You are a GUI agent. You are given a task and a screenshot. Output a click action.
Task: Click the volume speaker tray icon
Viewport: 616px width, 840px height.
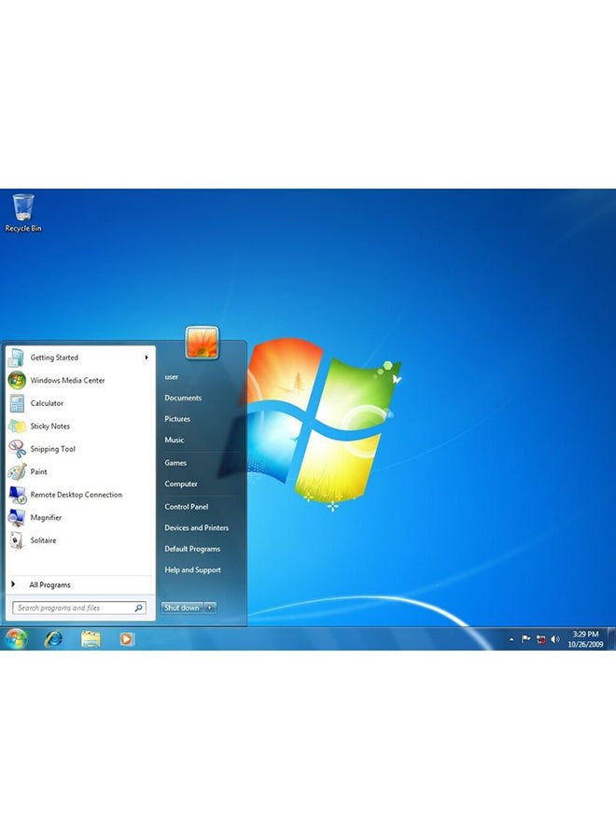coord(555,639)
